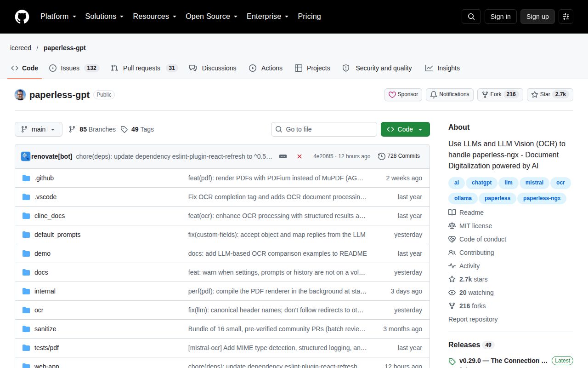
Task: Switch to the Discussions tab
Action: [x=213, y=68]
